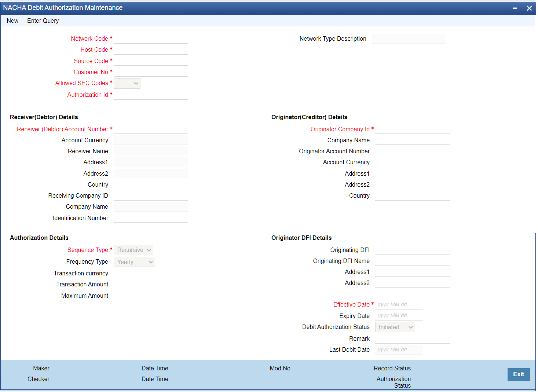Click the Originator(Creditor) Details heading
This screenshot has width=538, height=392.
(309, 117)
